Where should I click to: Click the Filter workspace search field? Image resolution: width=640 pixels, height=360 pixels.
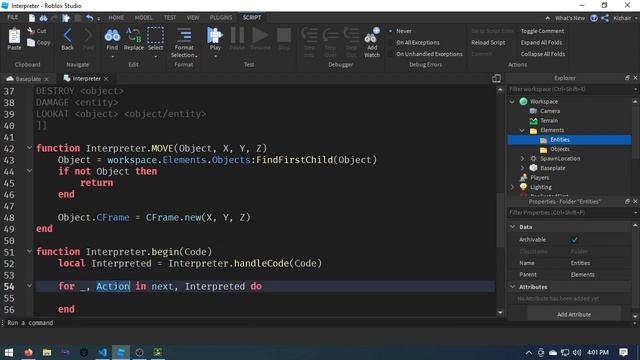click(570, 89)
